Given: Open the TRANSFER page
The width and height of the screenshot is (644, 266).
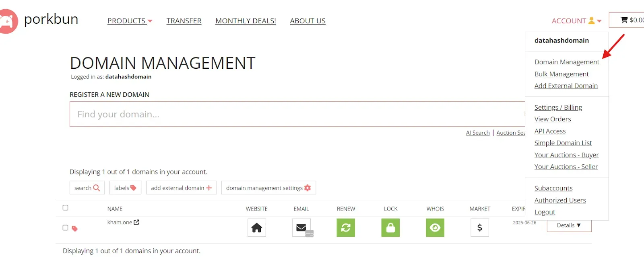Looking at the screenshot, I should [x=184, y=21].
